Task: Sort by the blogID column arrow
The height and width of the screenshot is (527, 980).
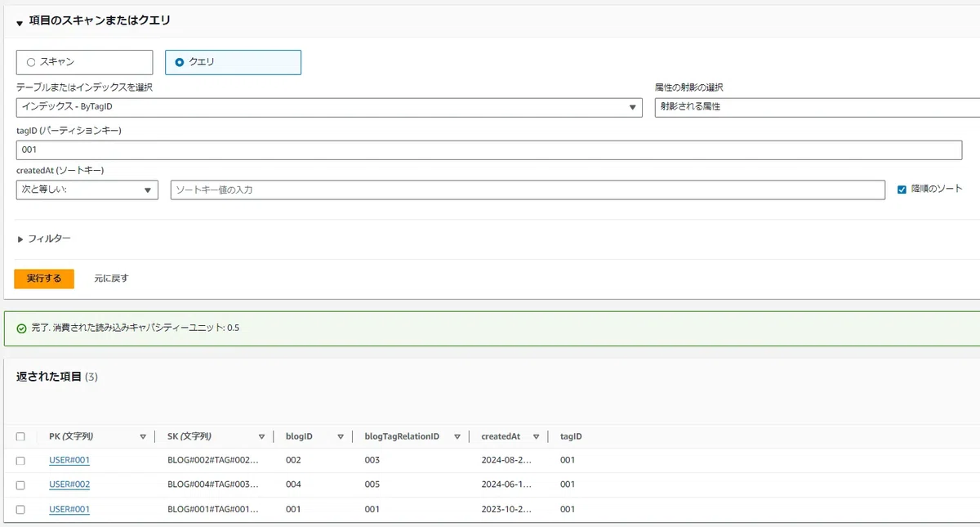Action: point(341,437)
